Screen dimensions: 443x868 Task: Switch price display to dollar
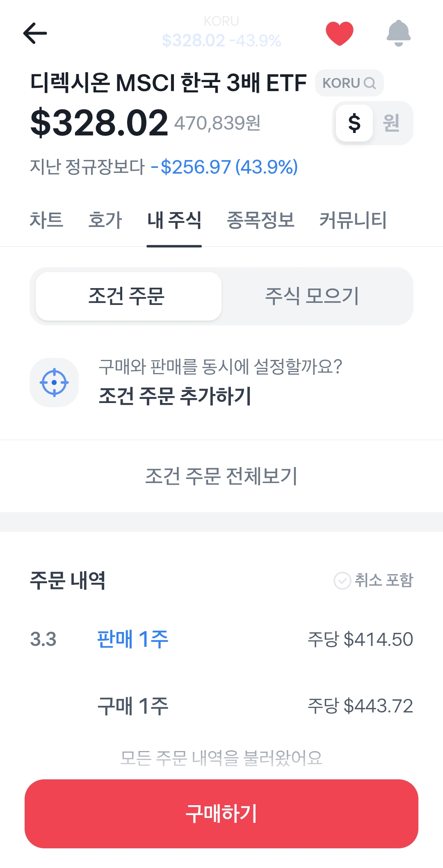click(x=354, y=123)
